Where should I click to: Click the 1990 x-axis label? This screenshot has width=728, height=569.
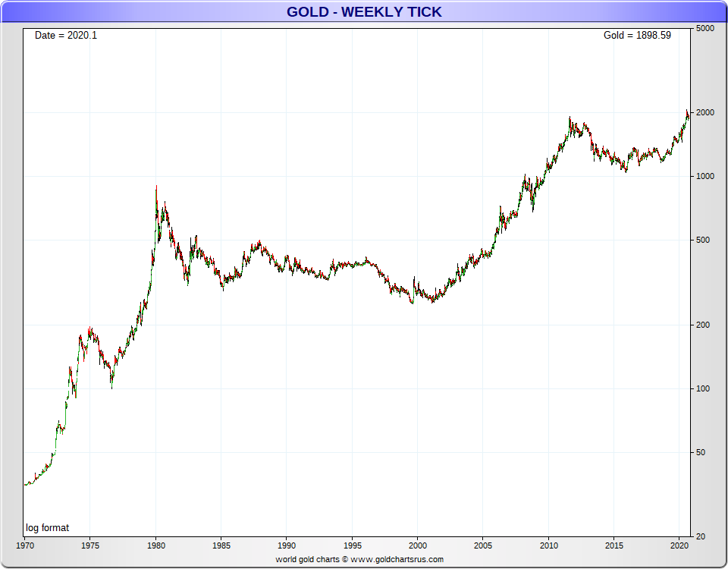pos(287,545)
